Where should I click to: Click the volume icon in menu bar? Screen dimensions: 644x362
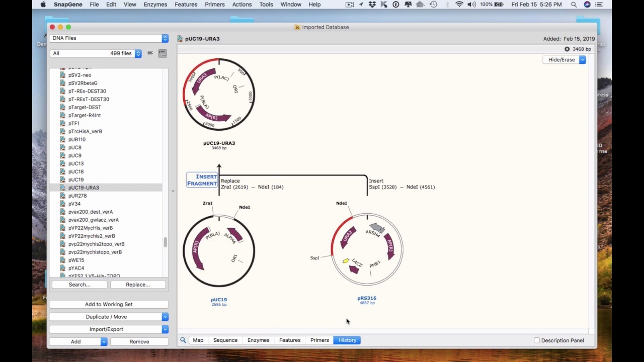coord(471,5)
